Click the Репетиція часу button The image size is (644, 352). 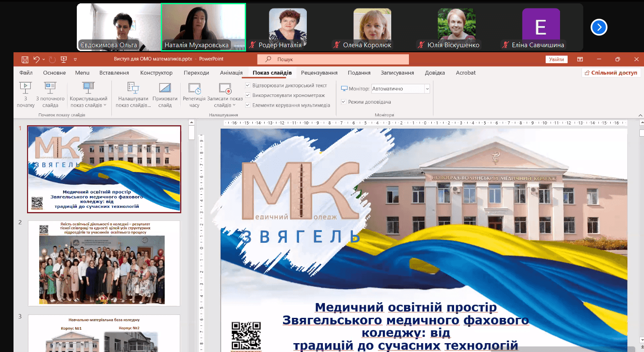click(x=194, y=94)
